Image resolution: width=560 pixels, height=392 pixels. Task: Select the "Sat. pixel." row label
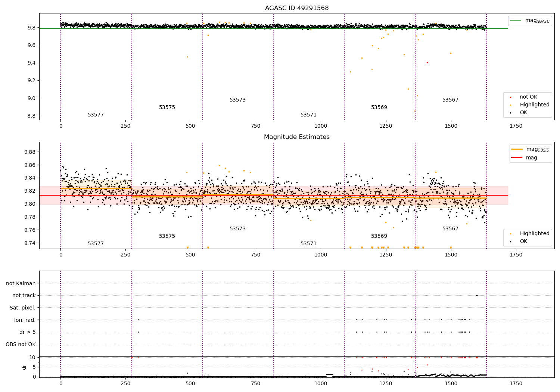23,308
